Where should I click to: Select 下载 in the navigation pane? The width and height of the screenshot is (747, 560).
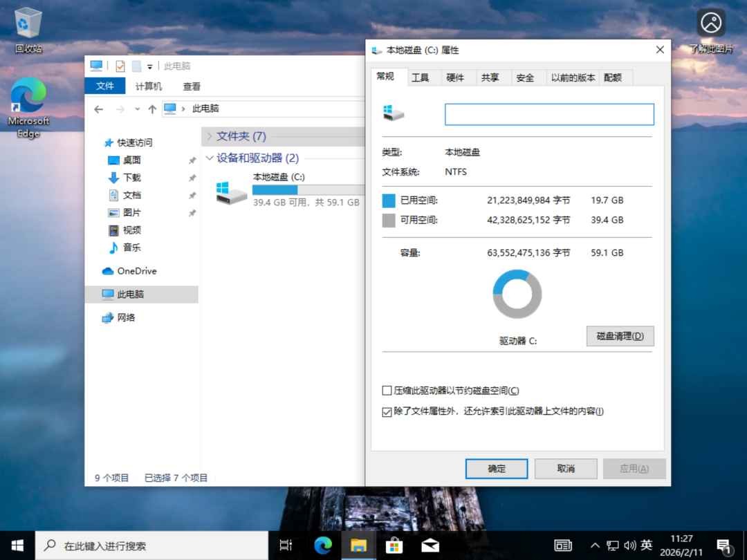132,178
